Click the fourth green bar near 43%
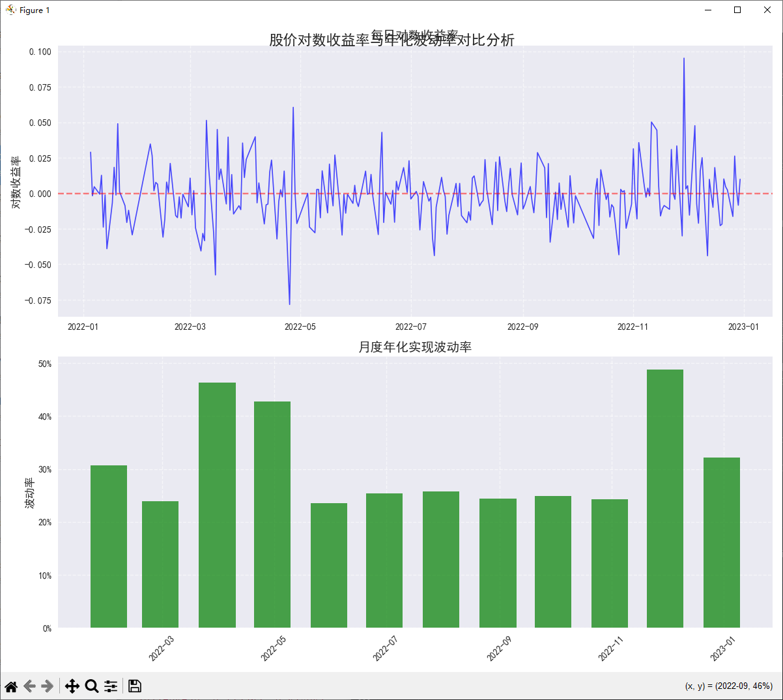This screenshot has height=700, width=783. coord(272,515)
